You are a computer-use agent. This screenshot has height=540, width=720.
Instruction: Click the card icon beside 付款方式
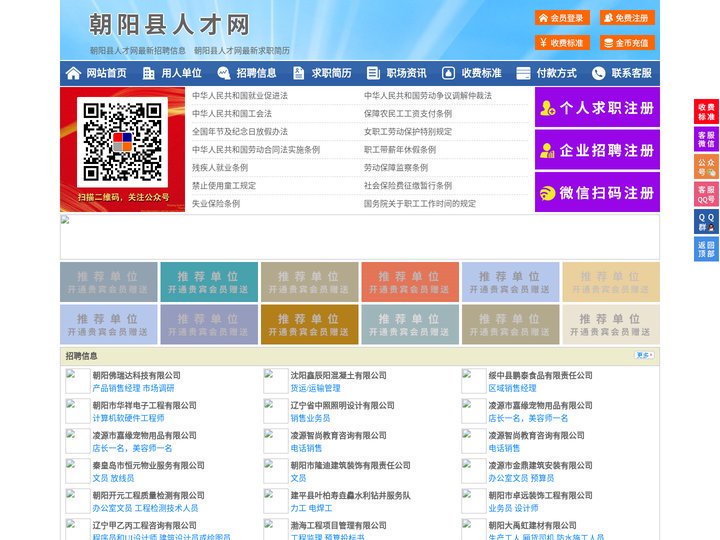point(523,73)
